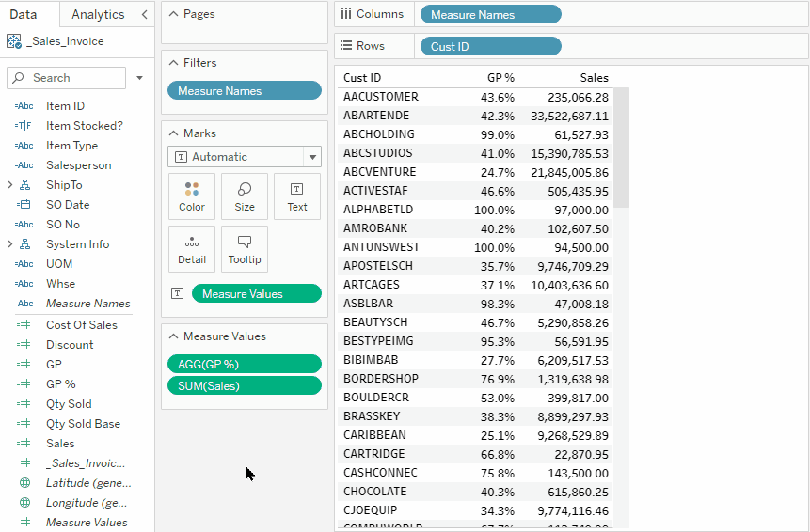Open dropdown arrow next to Search box
The width and height of the screenshot is (810, 532).
(139, 78)
